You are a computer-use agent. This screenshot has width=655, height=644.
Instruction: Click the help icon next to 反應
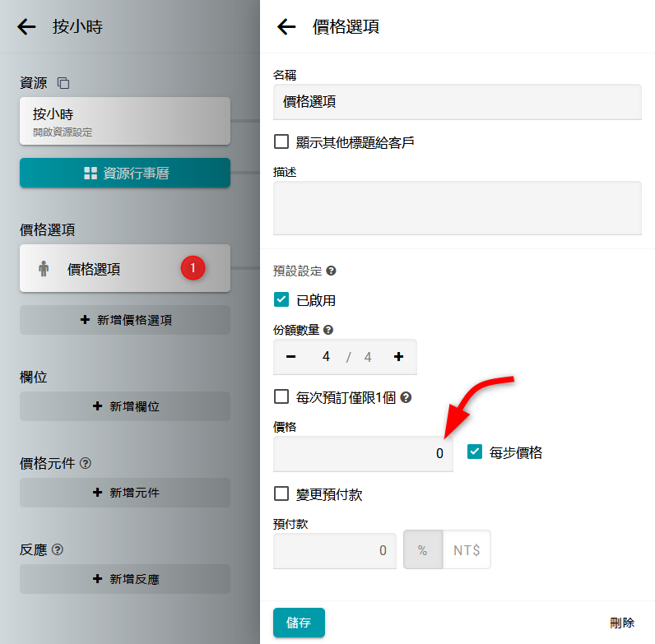(58, 549)
